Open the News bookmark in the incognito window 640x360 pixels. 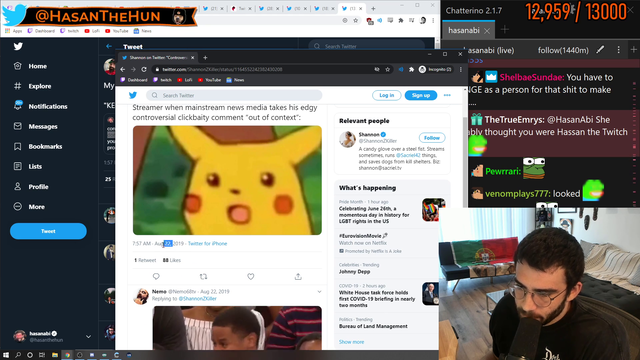(x=236, y=80)
